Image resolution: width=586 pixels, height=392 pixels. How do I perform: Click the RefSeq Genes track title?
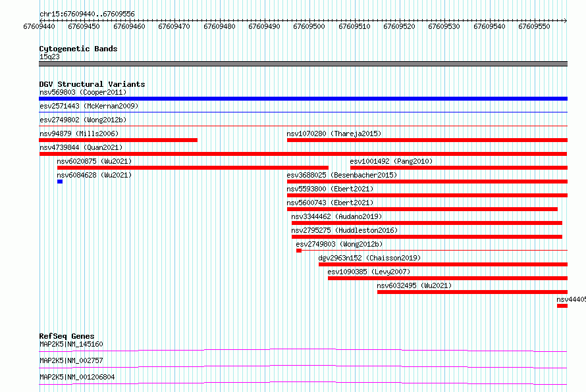pyautogui.click(x=67, y=336)
